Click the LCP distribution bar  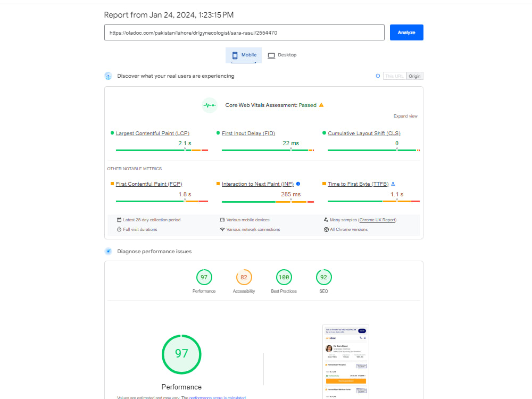click(x=162, y=150)
